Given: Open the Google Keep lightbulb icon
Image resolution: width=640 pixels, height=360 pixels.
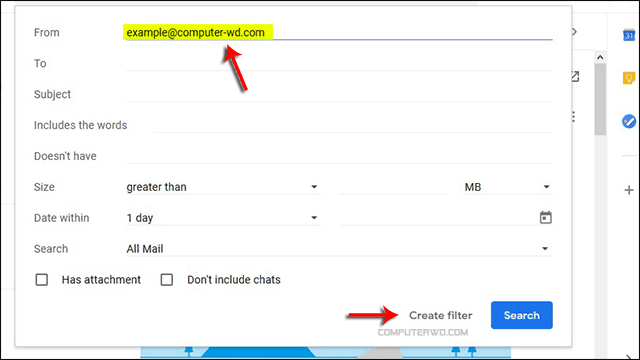Looking at the screenshot, I should pyautogui.click(x=629, y=78).
